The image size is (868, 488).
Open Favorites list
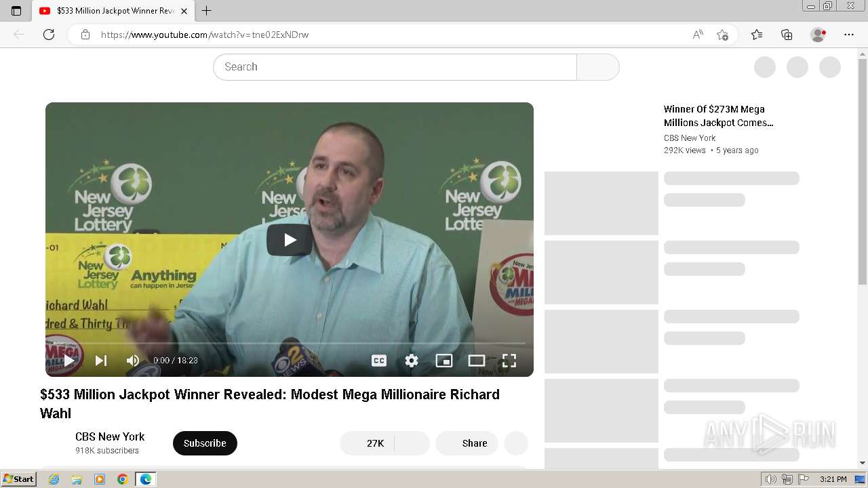point(757,35)
